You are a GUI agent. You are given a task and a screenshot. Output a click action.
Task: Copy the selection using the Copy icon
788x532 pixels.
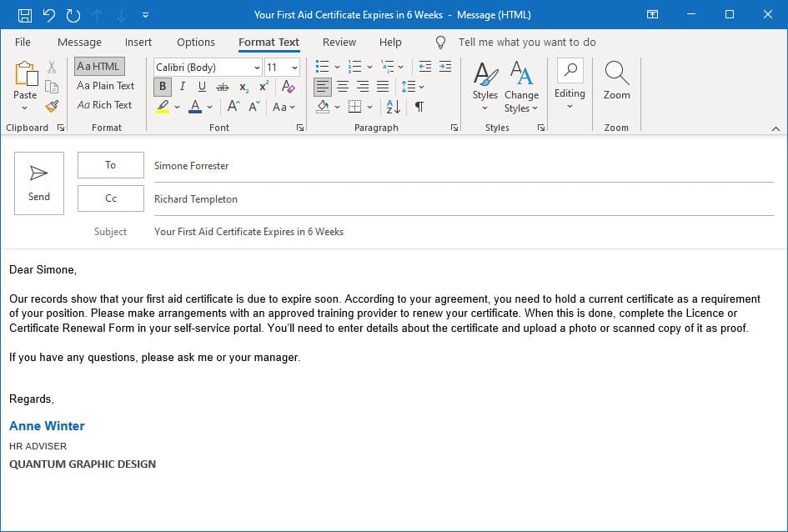point(52,87)
